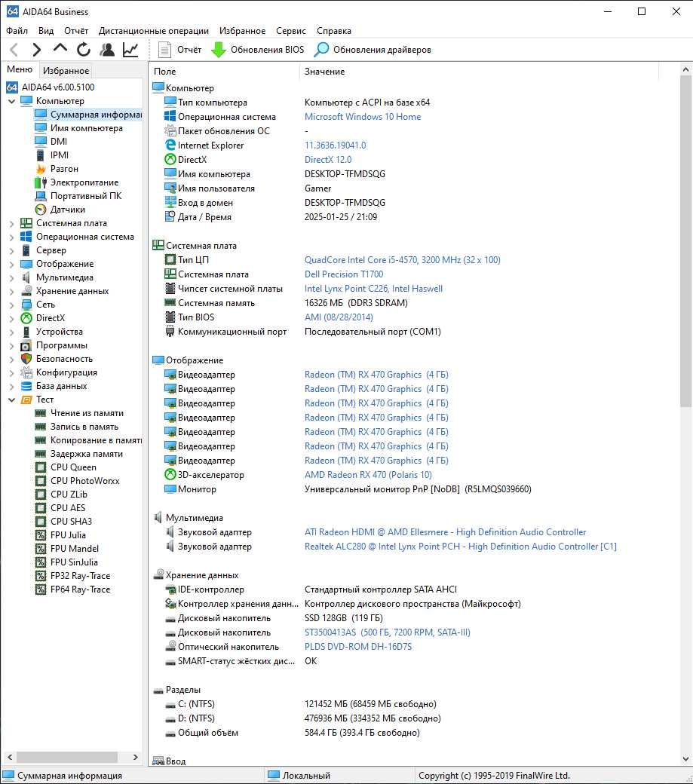Click the FPU Julia benchmark icon
This screenshot has width=693, height=784.
(41, 535)
